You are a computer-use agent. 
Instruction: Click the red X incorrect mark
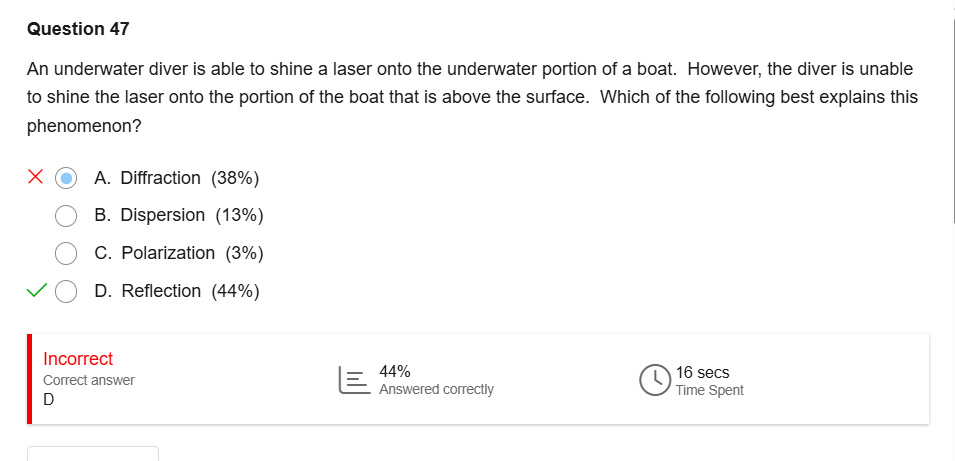pyautogui.click(x=35, y=178)
